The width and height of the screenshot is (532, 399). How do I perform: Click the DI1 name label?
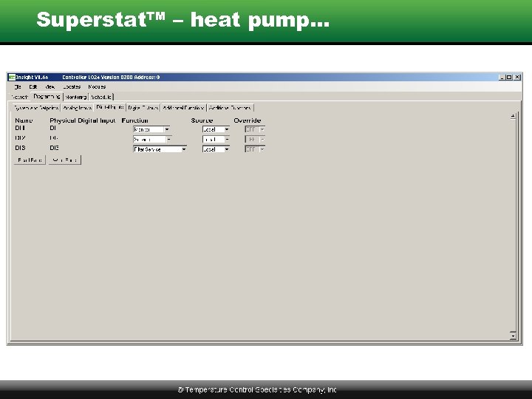pyautogui.click(x=20, y=129)
